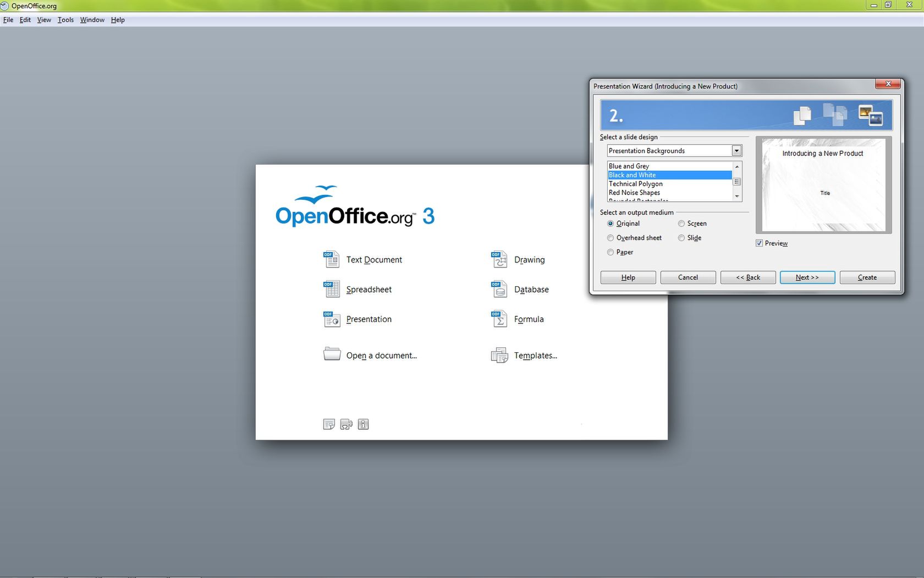Select Technical Polygon slide design
This screenshot has width=924, height=578.
click(x=669, y=184)
